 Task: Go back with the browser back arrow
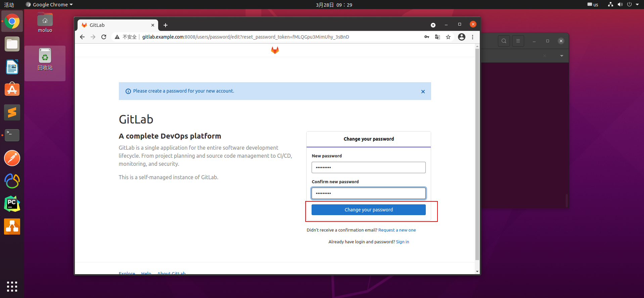82,37
